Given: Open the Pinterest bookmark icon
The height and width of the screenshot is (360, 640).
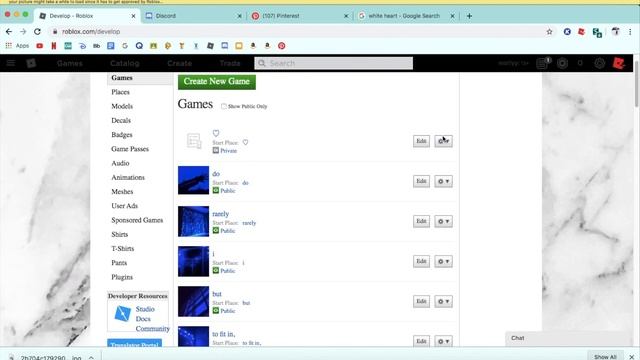Looking at the screenshot, I should tap(282, 46).
